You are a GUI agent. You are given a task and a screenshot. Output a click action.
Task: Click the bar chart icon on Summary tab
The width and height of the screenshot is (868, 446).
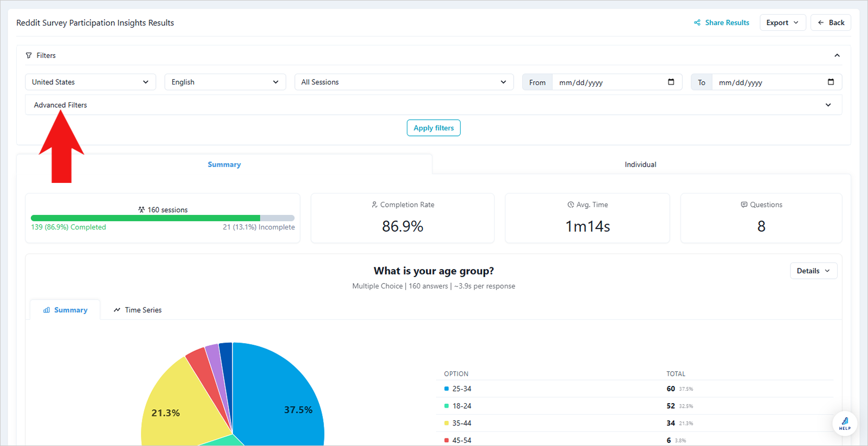coord(47,310)
